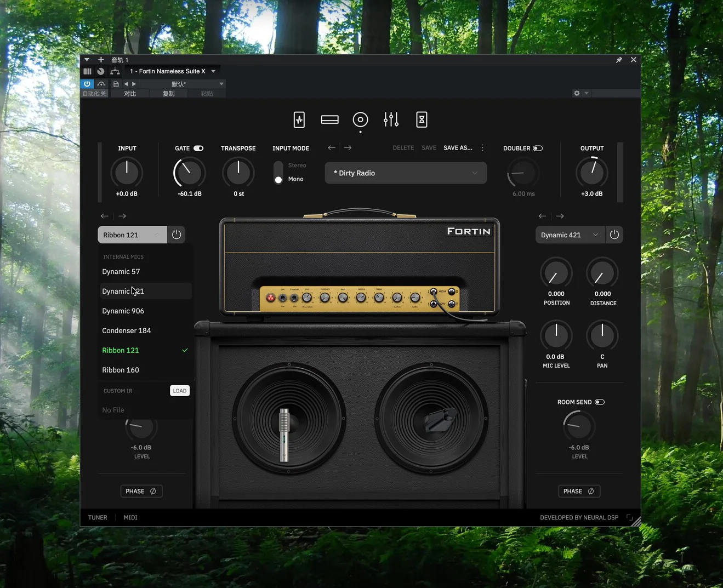The width and height of the screenshot is (723, 588).
Task: Click the left mic power button
Action: 177,235
